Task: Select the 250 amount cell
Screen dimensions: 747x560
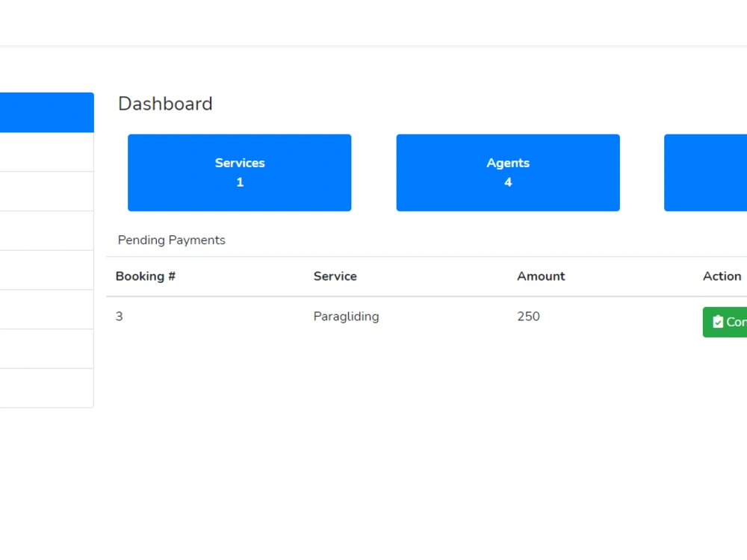Action: [528, 316]
